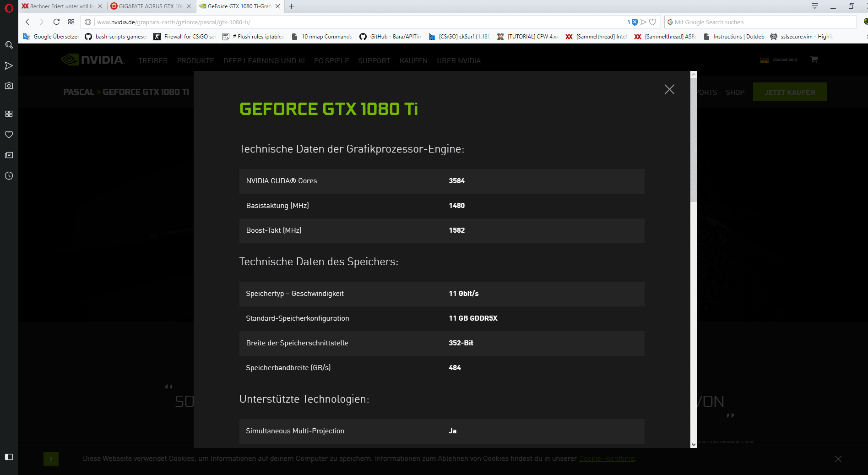
Task: Click the JETZT KAUFEN button
Action: [790, 92]
